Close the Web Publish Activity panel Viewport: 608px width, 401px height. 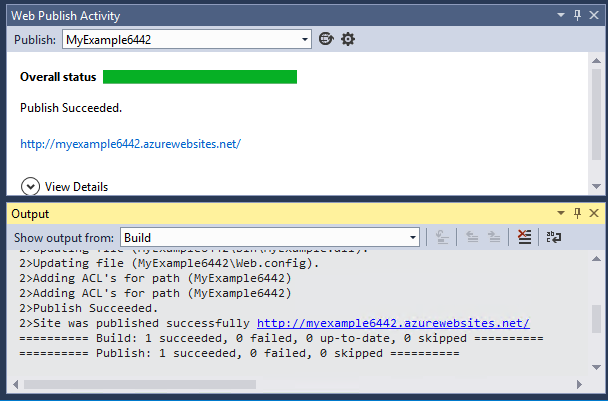pyautogui.click(x=594, y=15)
